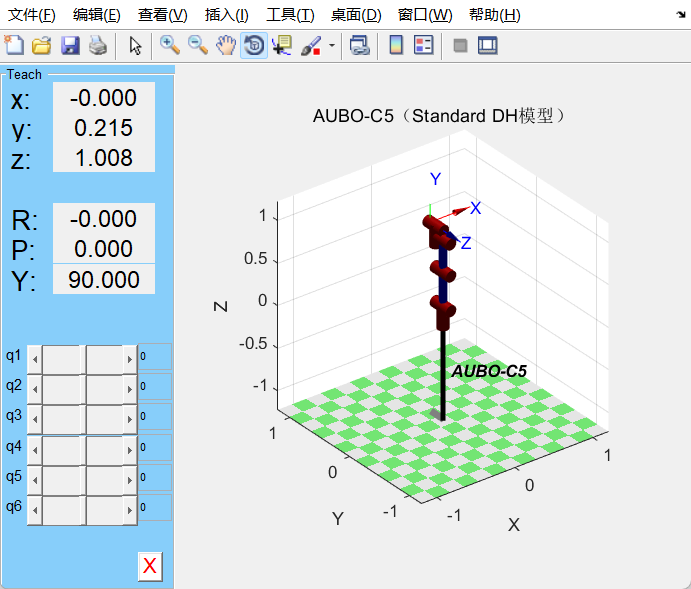The height and width of the screenshot is (589, 691).
Task: Click the Open File folder icon
Action: coord(42,45)
